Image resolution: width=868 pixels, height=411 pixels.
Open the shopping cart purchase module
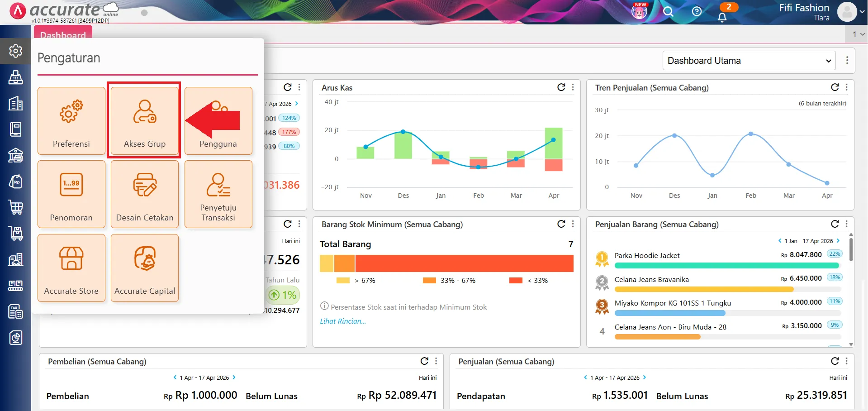[15, 207]
